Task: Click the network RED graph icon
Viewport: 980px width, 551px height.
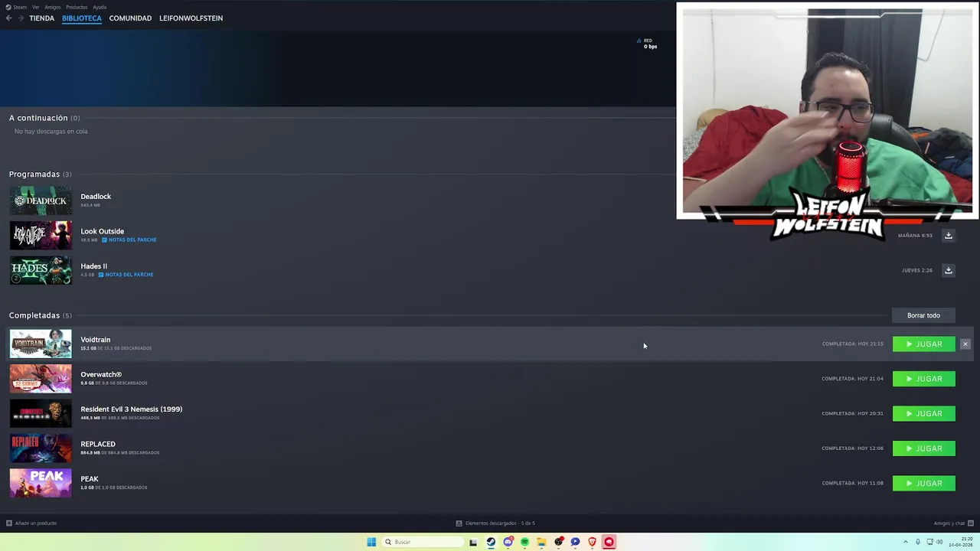Action: pyautogui.click(x=639, y=41)
